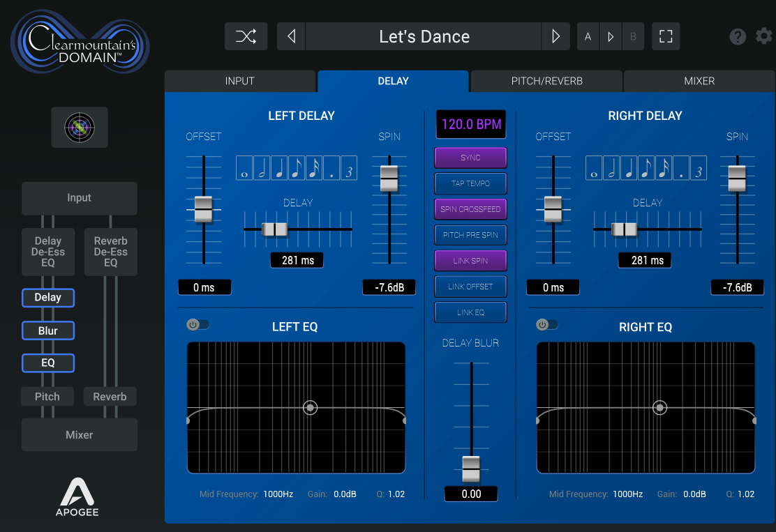Viewport: 776px width, 532px height.
Task: Click the Right Delay -7.6dB spin field
Action: point(738,287)
